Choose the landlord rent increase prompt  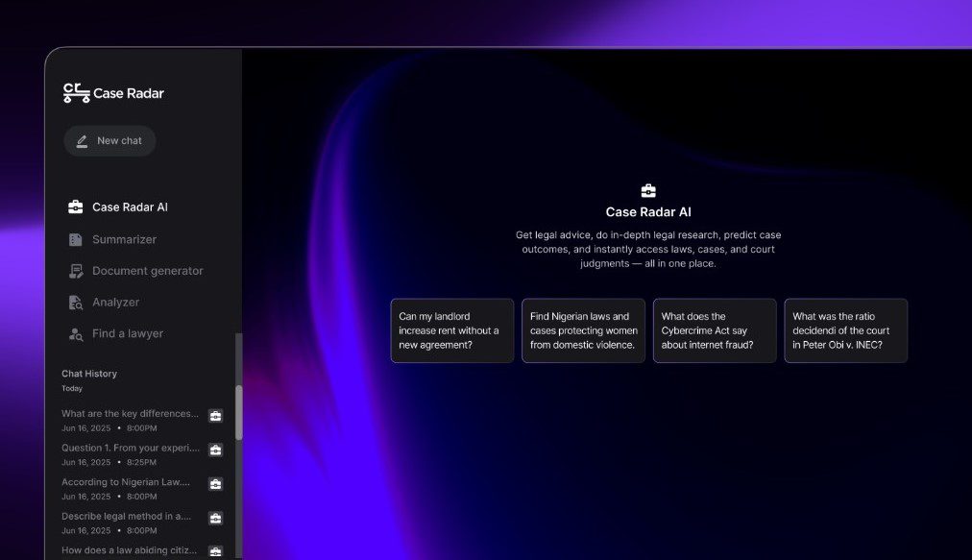[x=451, y=330]
